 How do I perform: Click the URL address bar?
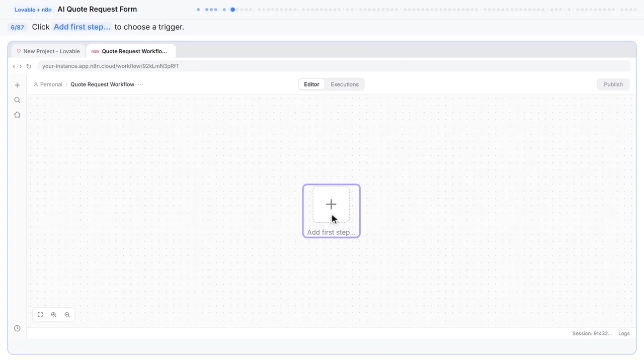(x=334, y=66)
